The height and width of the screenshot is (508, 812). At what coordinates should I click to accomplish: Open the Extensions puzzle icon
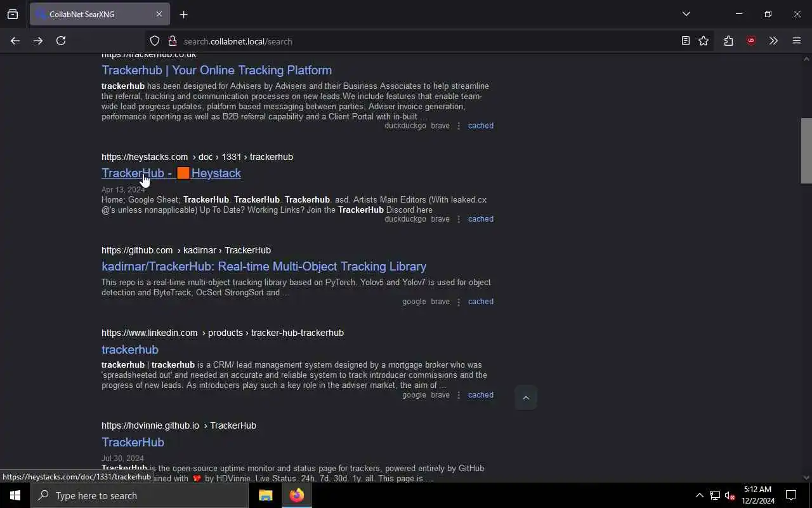coord(728,41)
